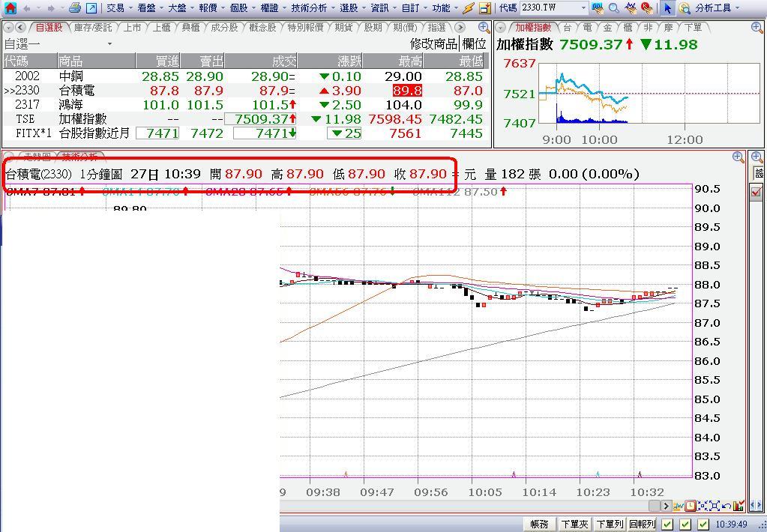Toggle the second green checkbox in the status bar
Viewport: 767px width, 532px height.
[685, 525]
